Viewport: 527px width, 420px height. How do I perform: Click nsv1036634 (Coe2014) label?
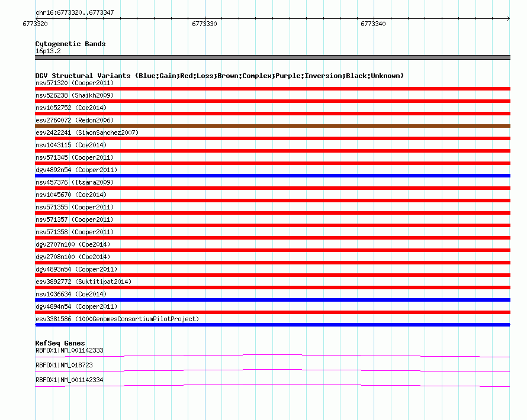coord(71,294)
